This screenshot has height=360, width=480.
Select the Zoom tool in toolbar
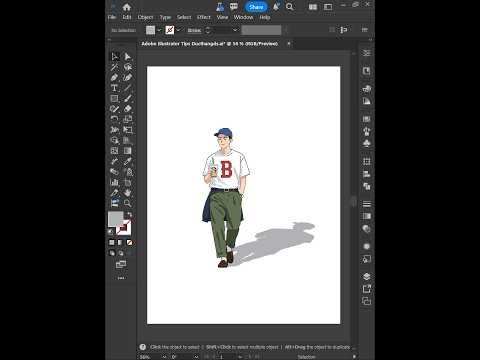click(128, 203)
